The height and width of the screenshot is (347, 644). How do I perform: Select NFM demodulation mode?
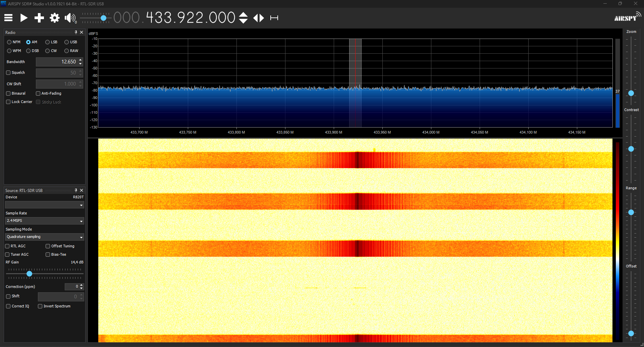click(x=14, y=42)
